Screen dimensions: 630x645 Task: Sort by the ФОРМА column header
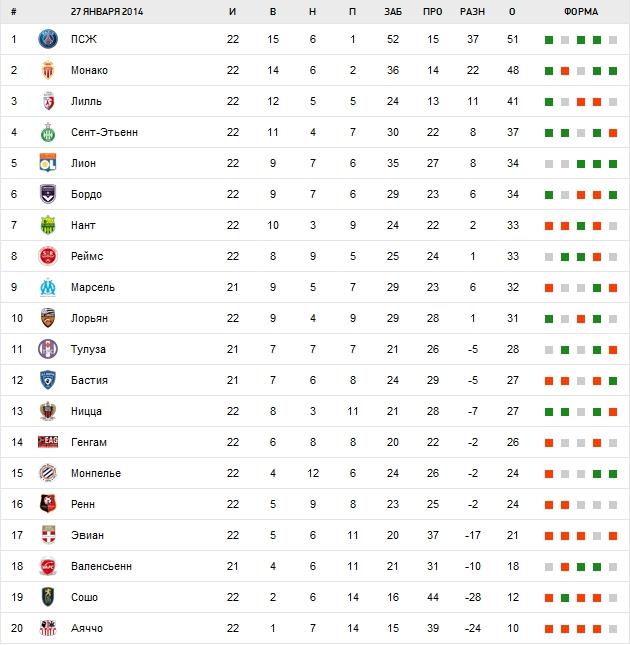[x=581, y=12]
